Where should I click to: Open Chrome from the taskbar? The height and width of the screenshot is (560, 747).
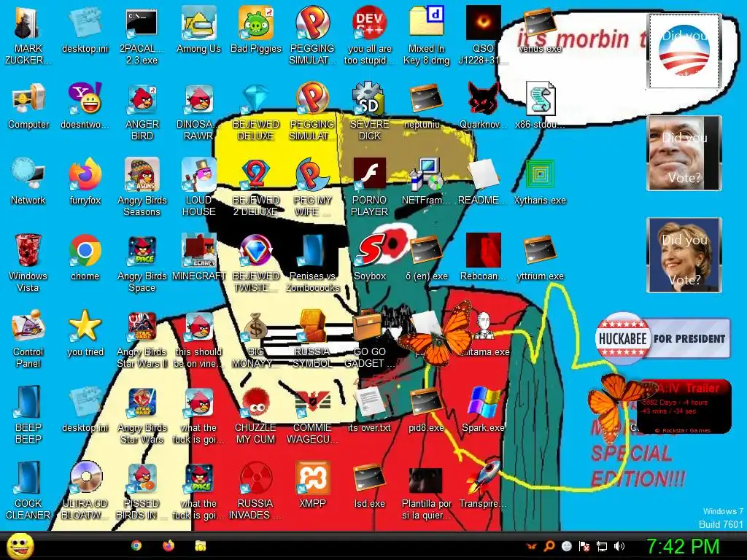pos(136,545)
